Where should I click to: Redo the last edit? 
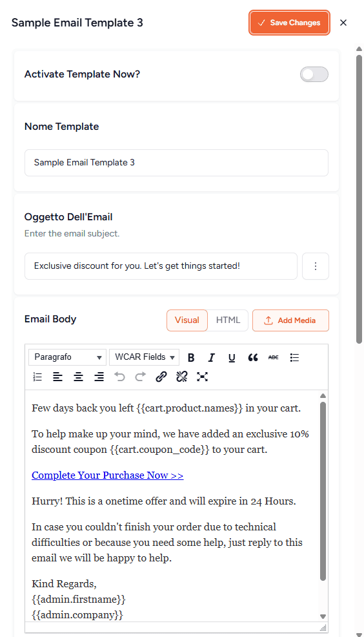coord(141,377)
